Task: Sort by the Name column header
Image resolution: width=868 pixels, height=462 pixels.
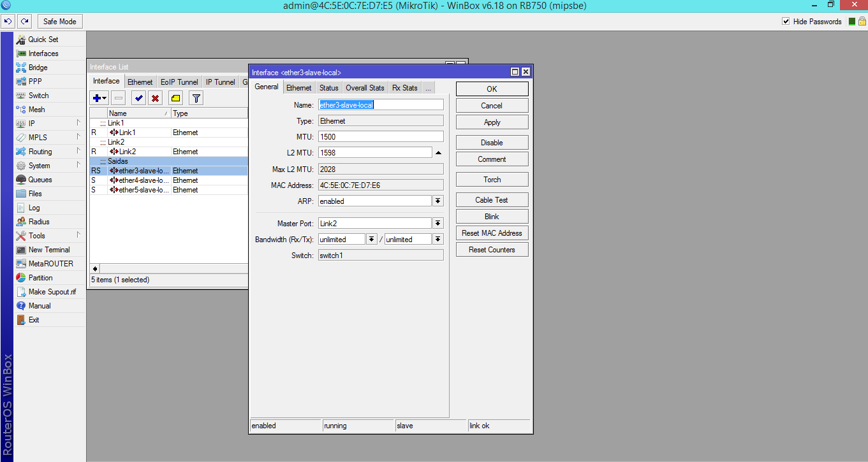Action: tap(139, 113)
